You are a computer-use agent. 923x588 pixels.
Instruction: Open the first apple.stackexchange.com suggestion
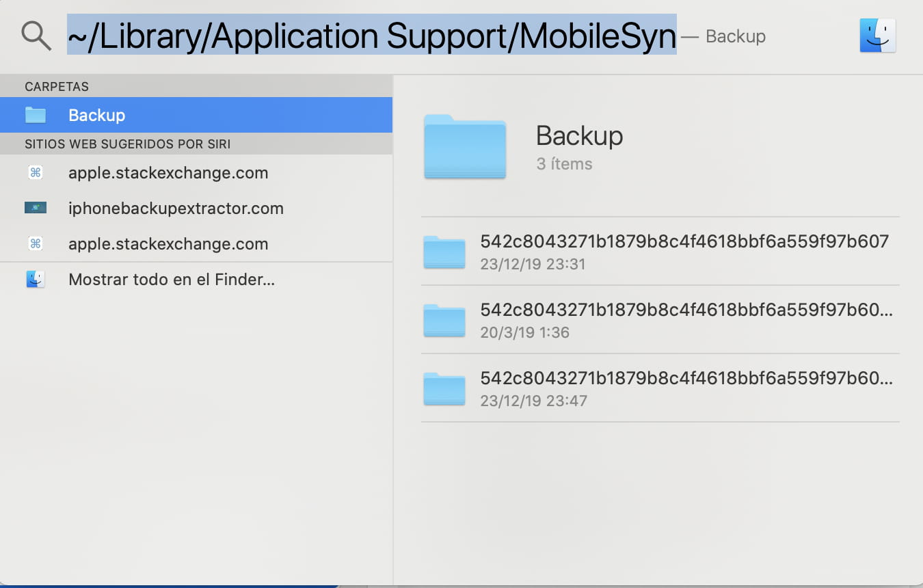(168, 173)
